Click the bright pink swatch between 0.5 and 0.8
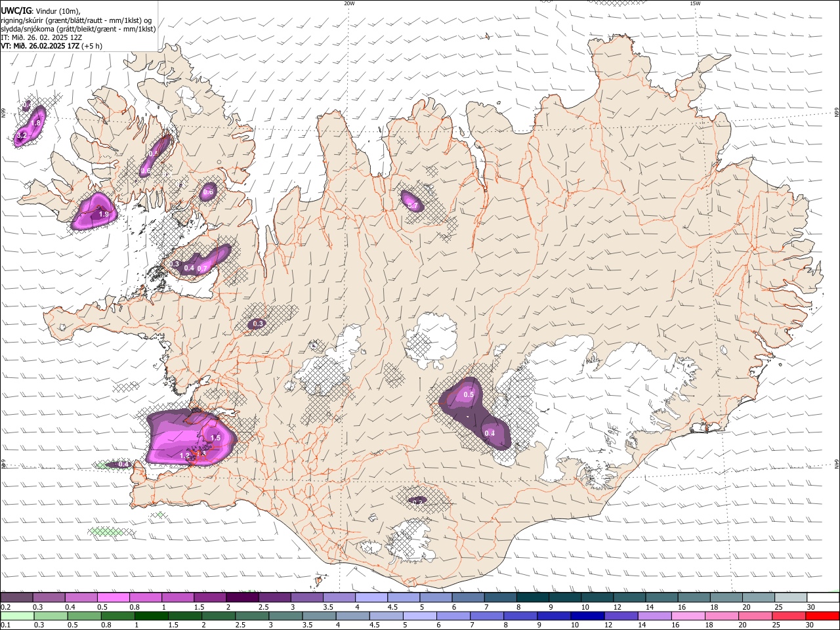The width and height of the screenshot is (840, 630). 114,597
